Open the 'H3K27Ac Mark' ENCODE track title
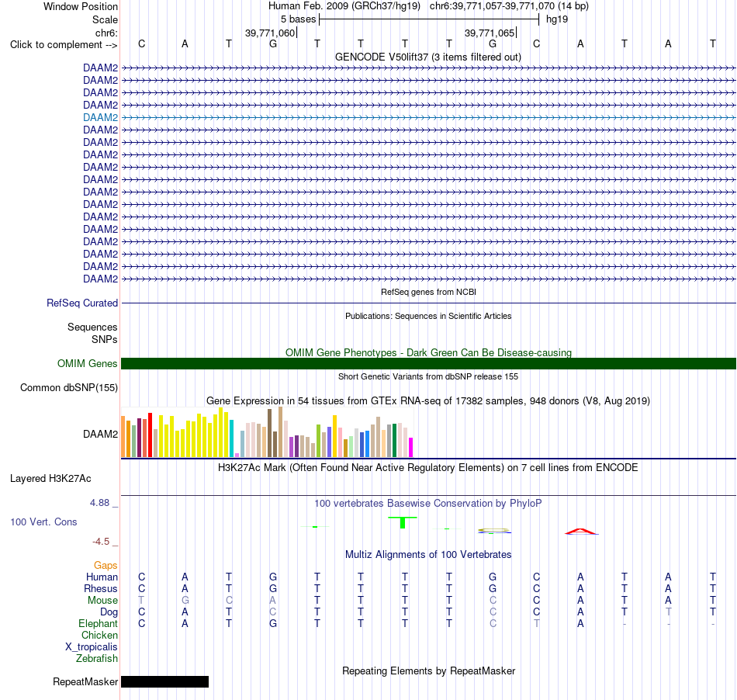Viewport: 737px width, 700px height. coord(428,468)
